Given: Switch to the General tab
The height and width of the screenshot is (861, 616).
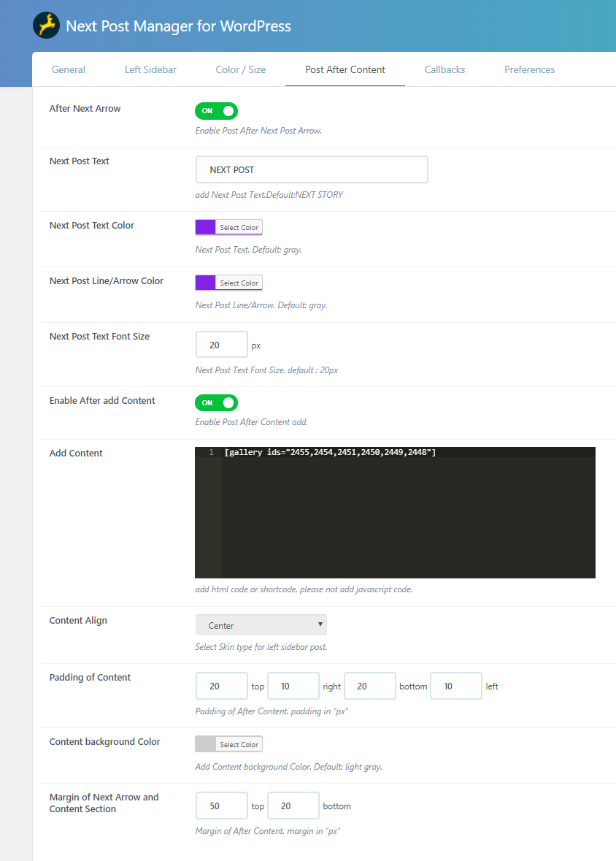Looking at the screenshot, I should click(69, 70).
